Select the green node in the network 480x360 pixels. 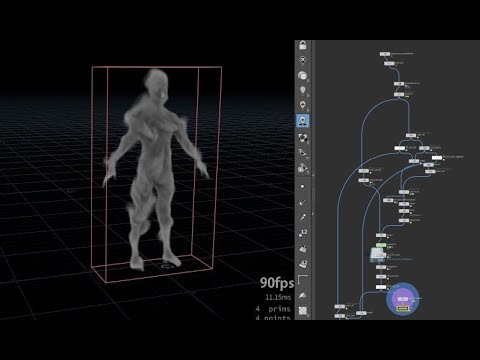tap(381, 245)
